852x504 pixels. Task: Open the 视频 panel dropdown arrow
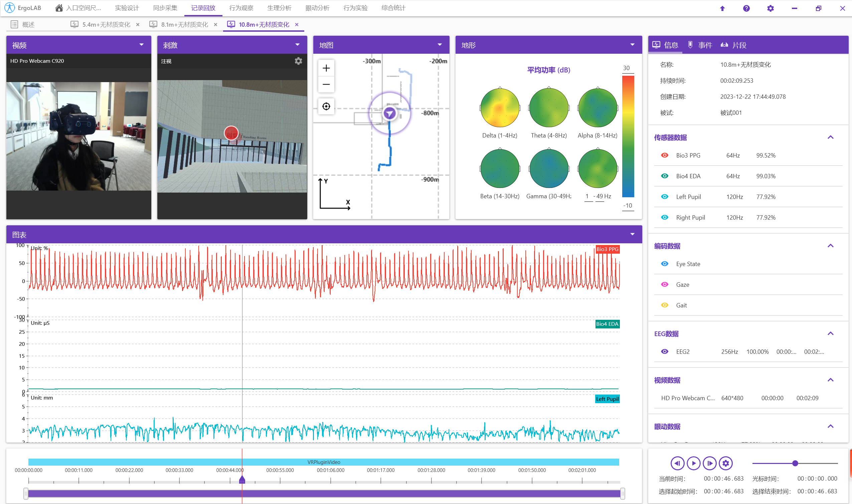click(141, 45)
